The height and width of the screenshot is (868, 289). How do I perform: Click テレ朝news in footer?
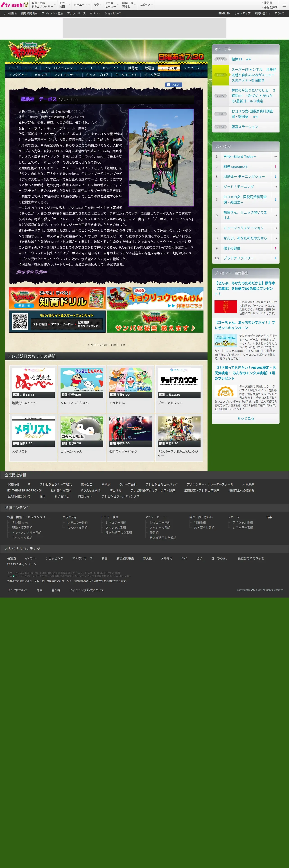[x=20, y=523]
